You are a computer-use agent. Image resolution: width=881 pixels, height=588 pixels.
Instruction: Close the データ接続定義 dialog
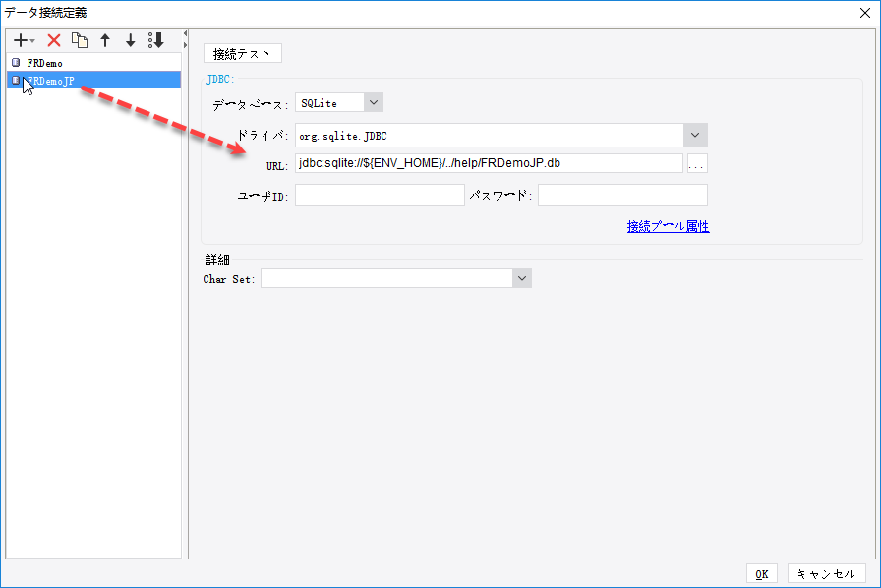[x=865, y=13]
